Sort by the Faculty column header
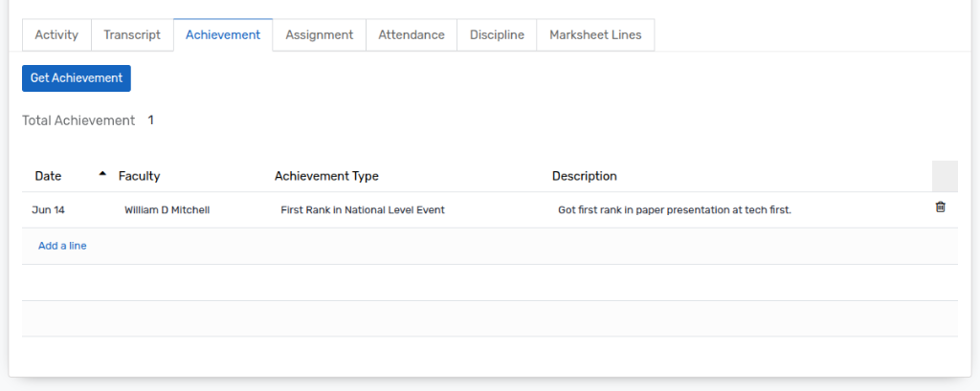Viewport: 980px width, 391px height. click(140, 176)
